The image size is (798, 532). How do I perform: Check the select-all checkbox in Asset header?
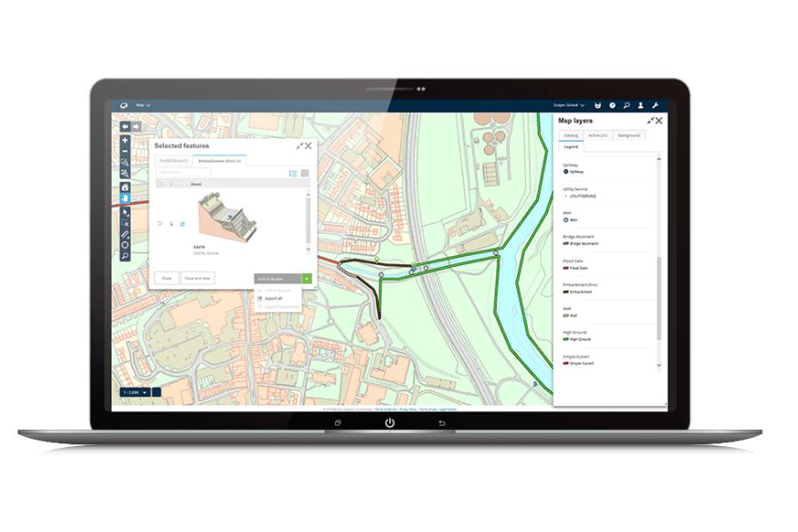click(160, 184)
